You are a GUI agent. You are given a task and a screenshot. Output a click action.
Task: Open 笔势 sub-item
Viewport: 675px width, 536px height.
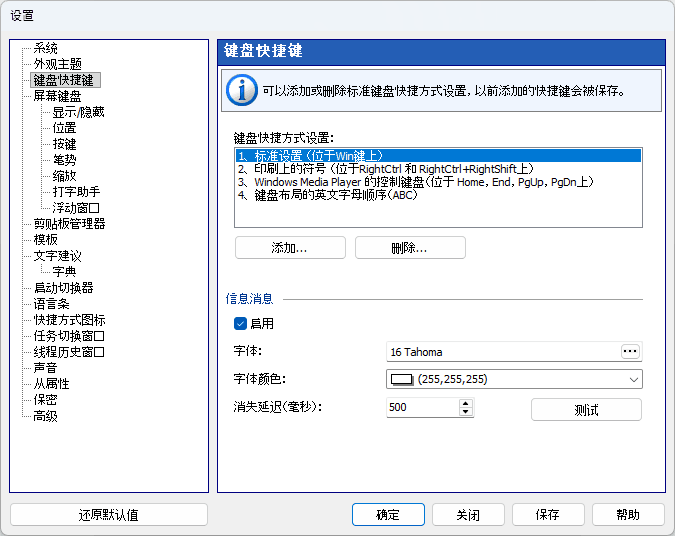[65, 160]
